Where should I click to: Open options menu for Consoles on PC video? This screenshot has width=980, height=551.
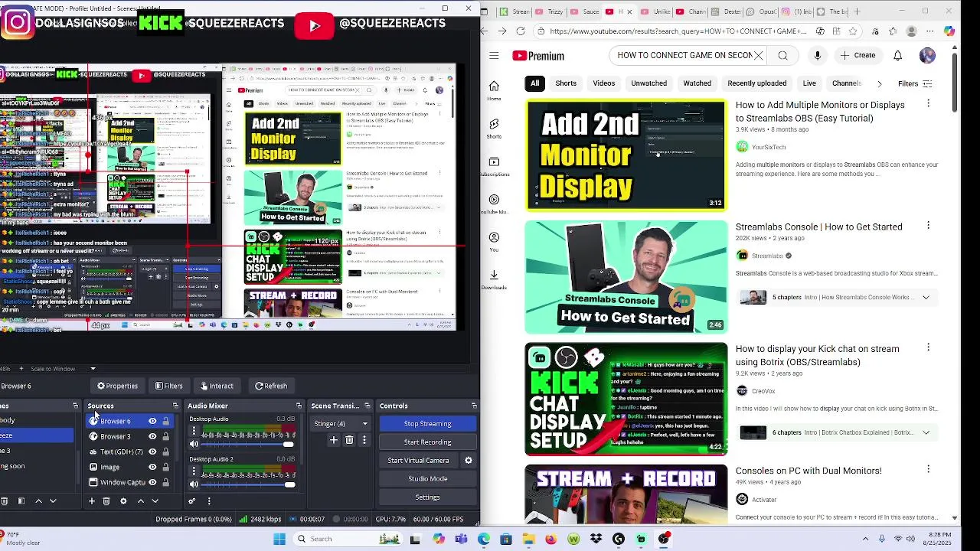[x=928, y=469]
